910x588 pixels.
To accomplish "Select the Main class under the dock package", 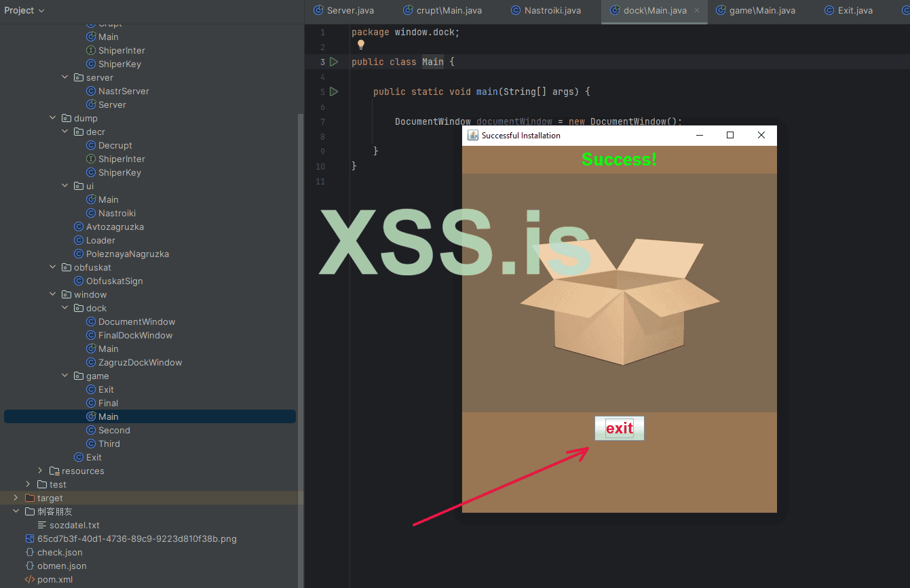I will (x=108, y=349).
